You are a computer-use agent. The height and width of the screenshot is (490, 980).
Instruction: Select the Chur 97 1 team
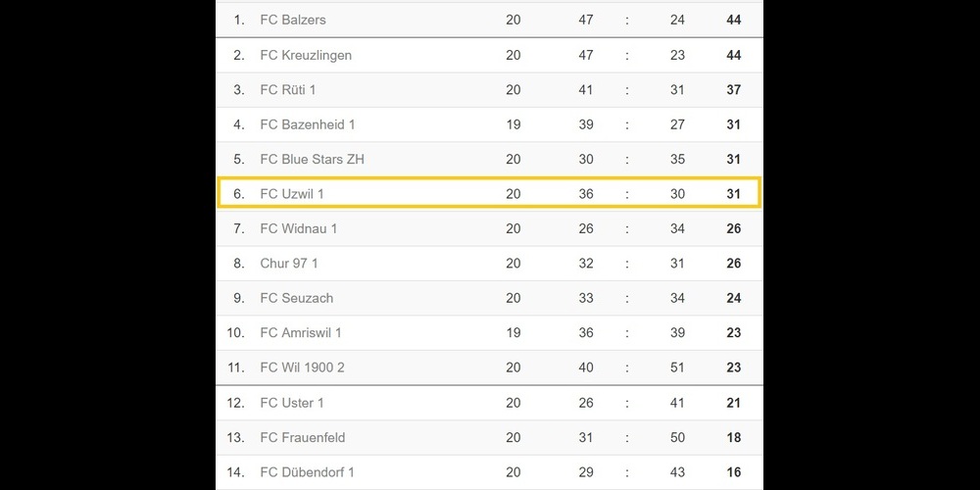289,264
